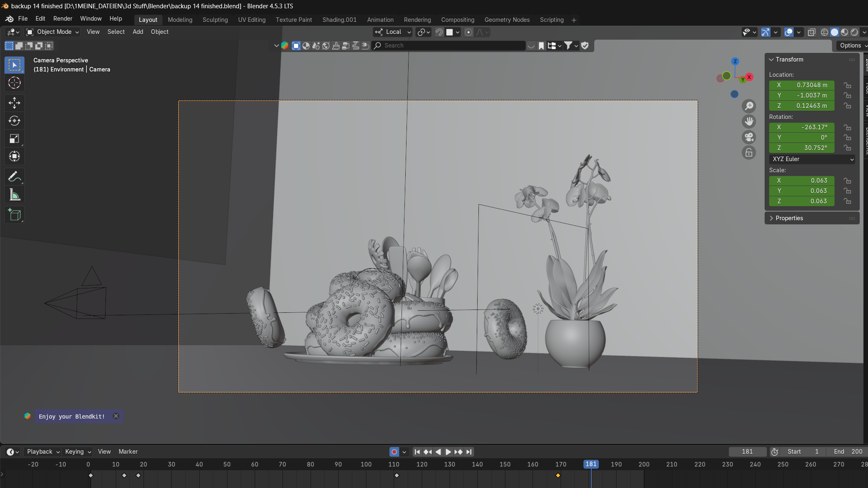Switch to material preview shading

(844, 32)
